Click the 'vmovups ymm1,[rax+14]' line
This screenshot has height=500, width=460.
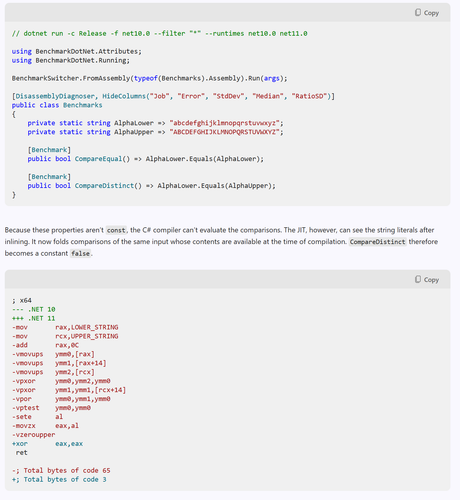pos(59,363)
